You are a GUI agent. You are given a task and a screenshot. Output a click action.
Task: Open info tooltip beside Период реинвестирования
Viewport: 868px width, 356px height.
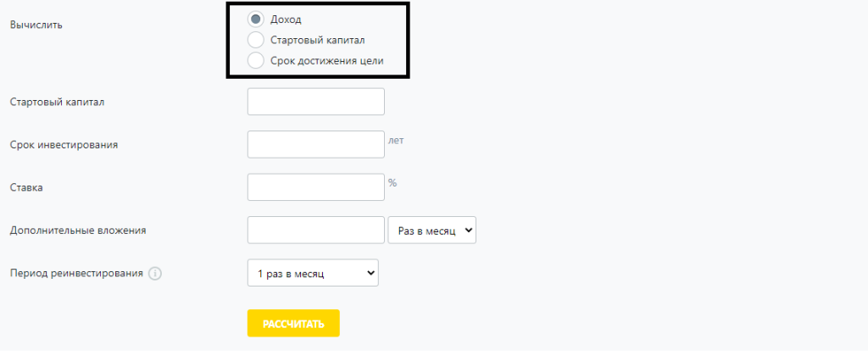click(155, 274)
